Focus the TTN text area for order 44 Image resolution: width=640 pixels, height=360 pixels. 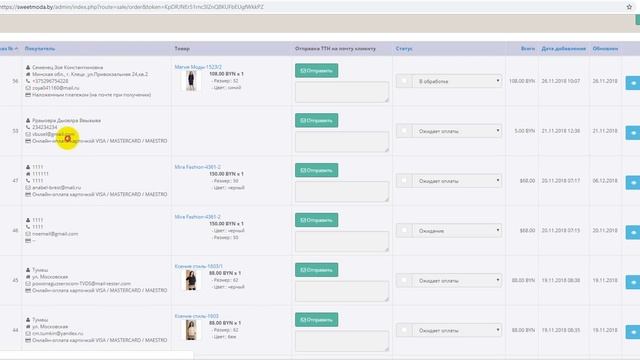click(342, 341)
